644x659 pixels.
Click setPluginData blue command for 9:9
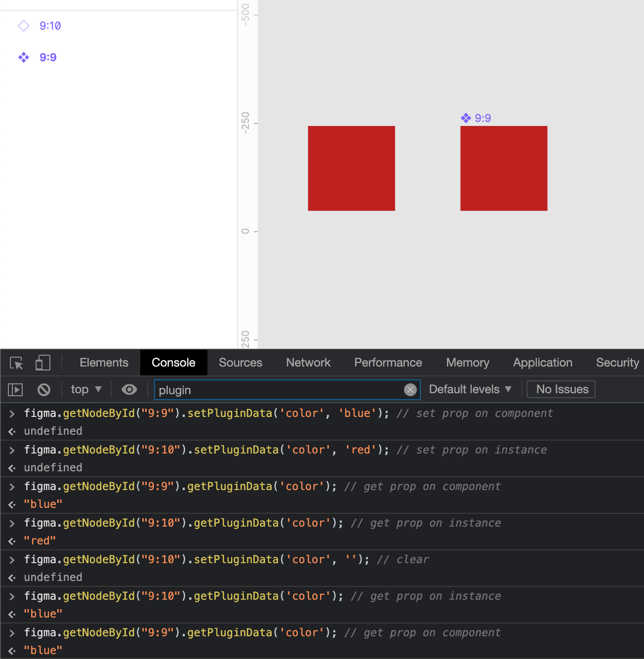click(x=206, y=413)
